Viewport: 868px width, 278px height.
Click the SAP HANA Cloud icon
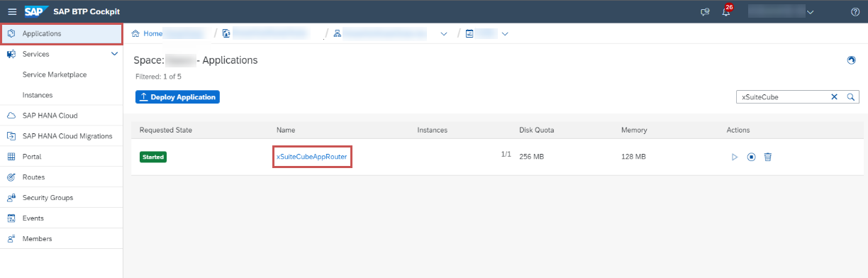pyautogui.click(x=11, y=116)
